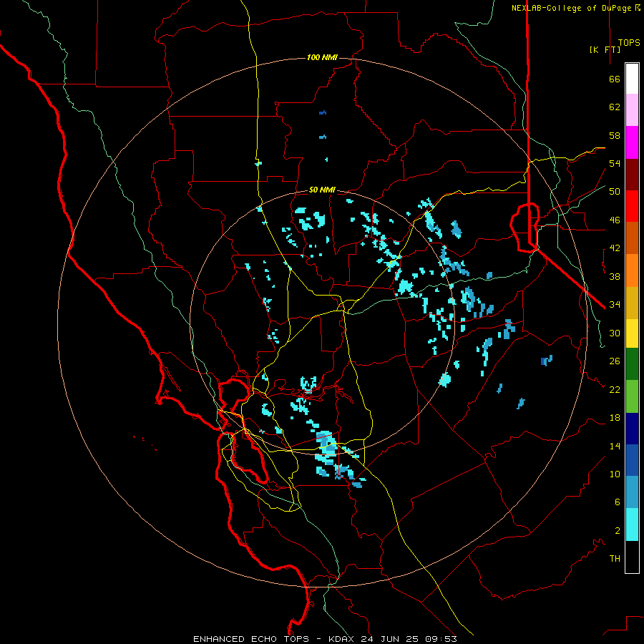Click the bright yellow legend swatch
This screenshot has width=644, height=644.
click(x=632, y=333)
